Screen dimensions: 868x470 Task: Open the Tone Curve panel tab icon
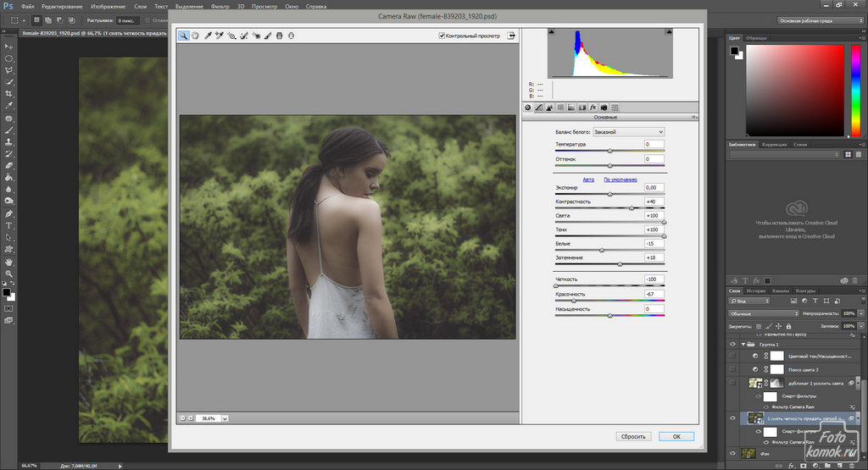click(x=538, y=108)
